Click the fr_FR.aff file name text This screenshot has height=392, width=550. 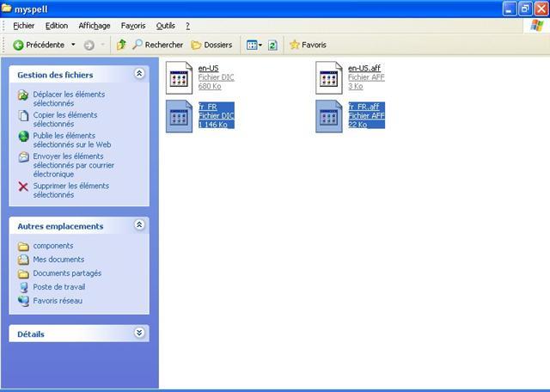click(x=364, y=107)
